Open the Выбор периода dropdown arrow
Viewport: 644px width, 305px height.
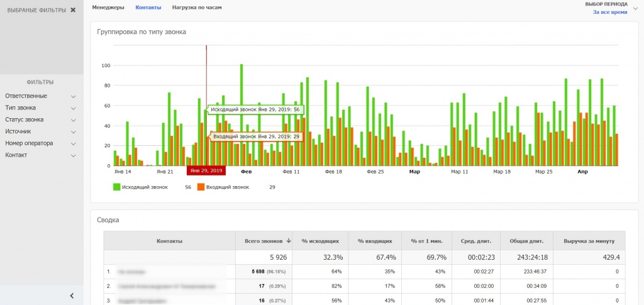click(x=635, y=9)
